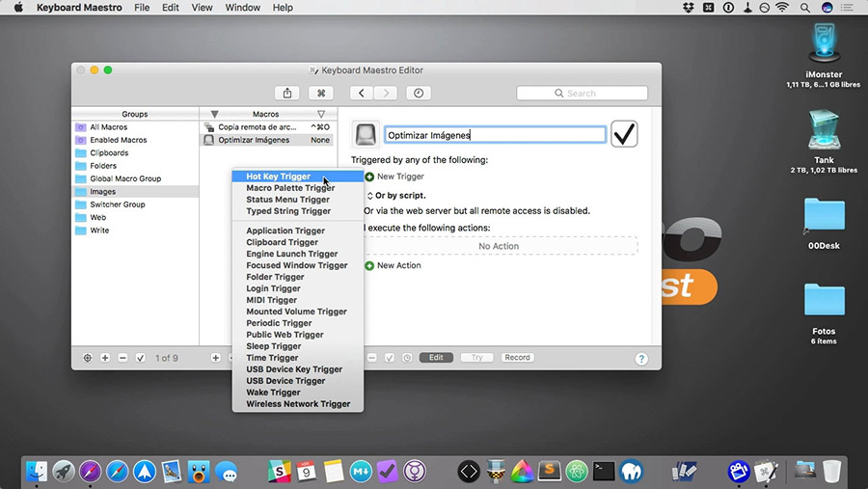The width and height of the screenshot is (868, 489).
Task: Click the Share toolbar icon
Action: coord(286,93)
